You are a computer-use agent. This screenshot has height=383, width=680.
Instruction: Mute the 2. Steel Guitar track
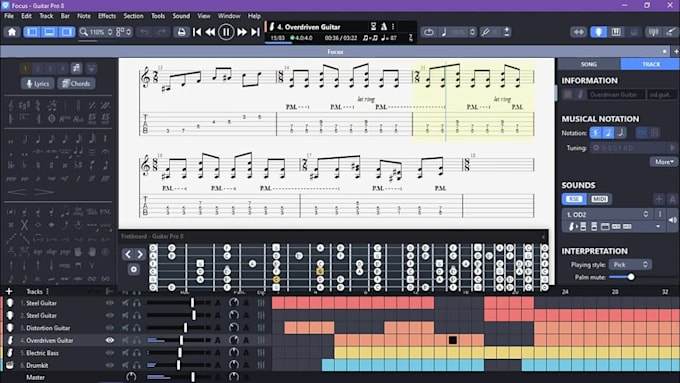[125, 315]
